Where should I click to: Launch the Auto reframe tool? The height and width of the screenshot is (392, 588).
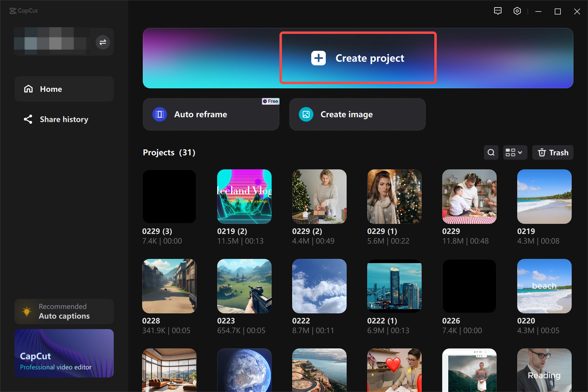coord(211,114)
